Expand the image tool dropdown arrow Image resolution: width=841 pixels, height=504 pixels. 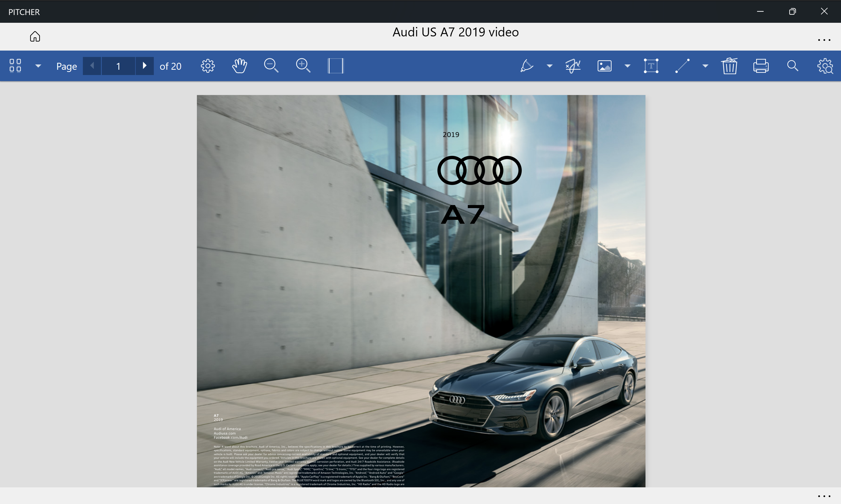(627, 66)
